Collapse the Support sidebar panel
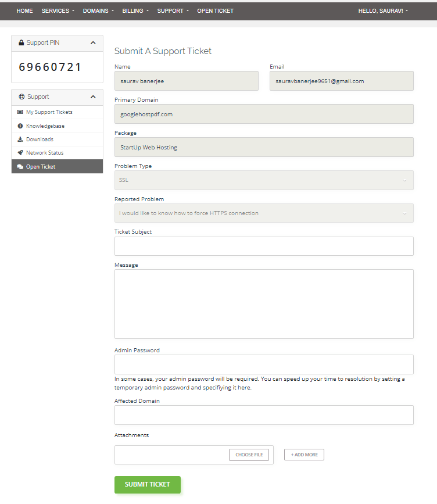 [93, 96]
